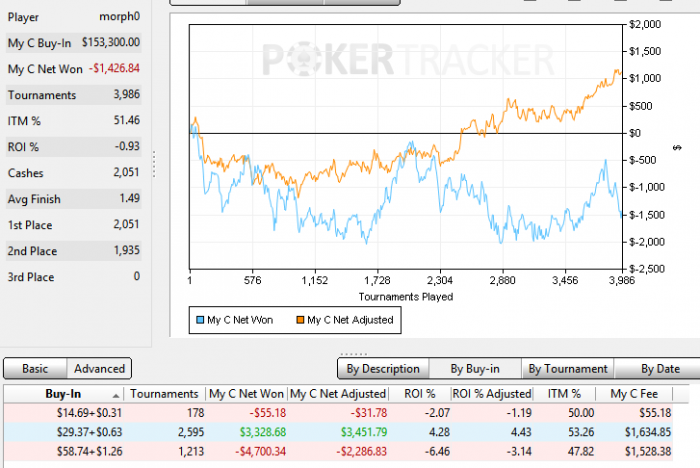Image resolution: width=700 pixels, height=468 pixels.
Task: Click the $3,328.68 net won cell
Action: tap(262, 432)
